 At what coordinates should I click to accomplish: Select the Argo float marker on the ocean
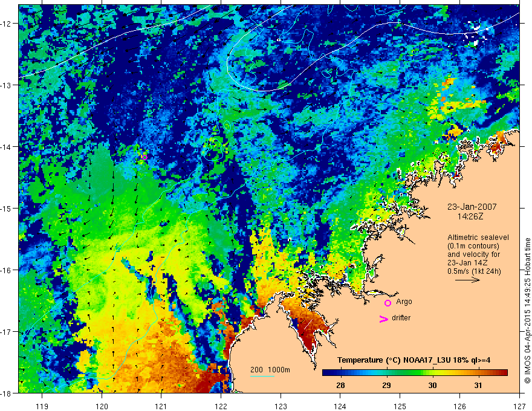[144, 156]
